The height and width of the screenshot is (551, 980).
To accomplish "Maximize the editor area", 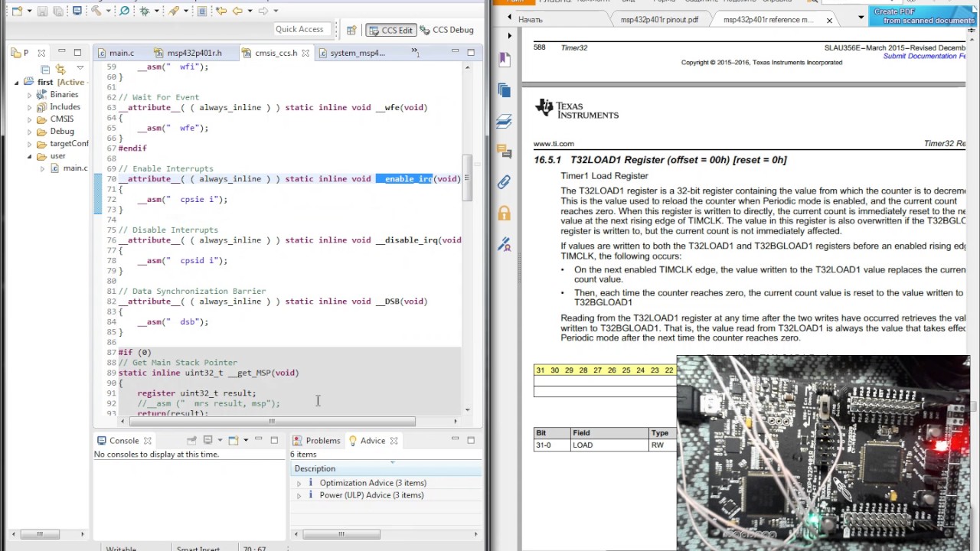I will (471, 52).
